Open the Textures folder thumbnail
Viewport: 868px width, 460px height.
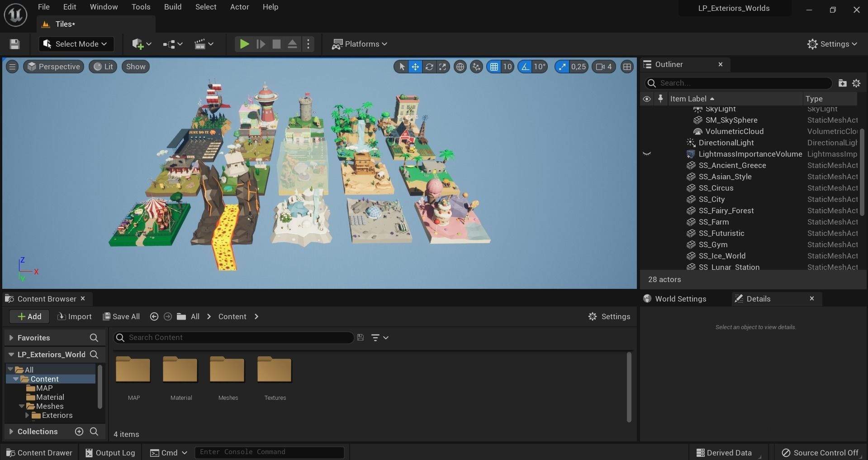tap(275, 370)
